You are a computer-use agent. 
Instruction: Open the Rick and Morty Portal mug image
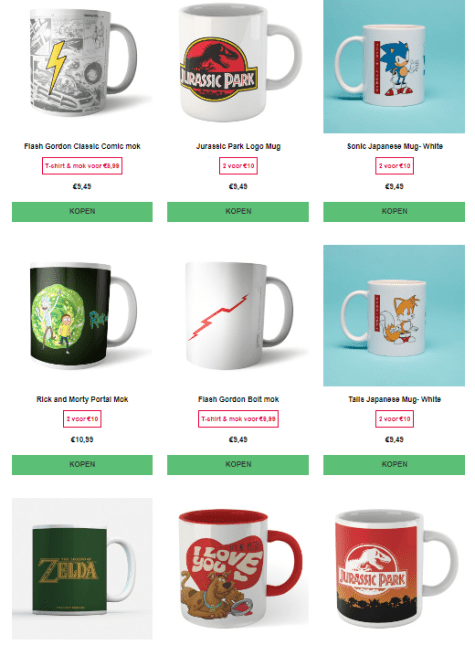click(x=82, y=316)
